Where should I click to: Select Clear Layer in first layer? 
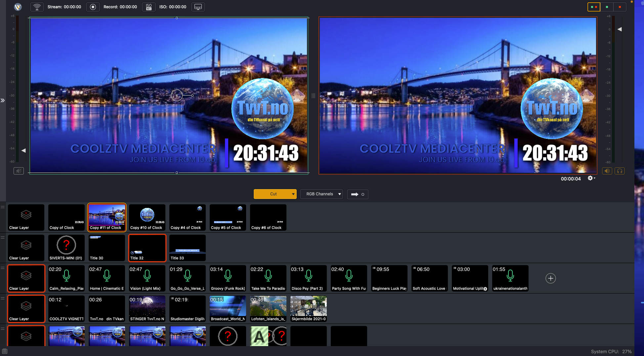point(26,218)
